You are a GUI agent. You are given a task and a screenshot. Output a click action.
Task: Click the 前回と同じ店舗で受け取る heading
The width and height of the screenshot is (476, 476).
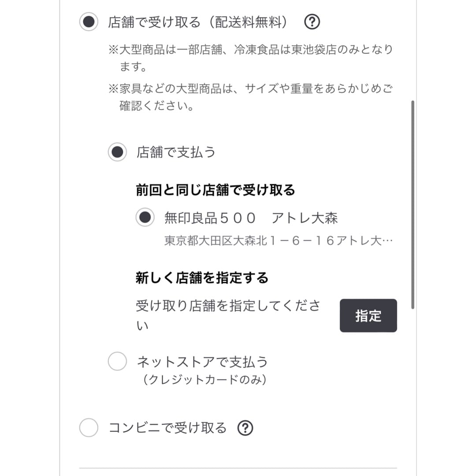[x=215, y=190]
